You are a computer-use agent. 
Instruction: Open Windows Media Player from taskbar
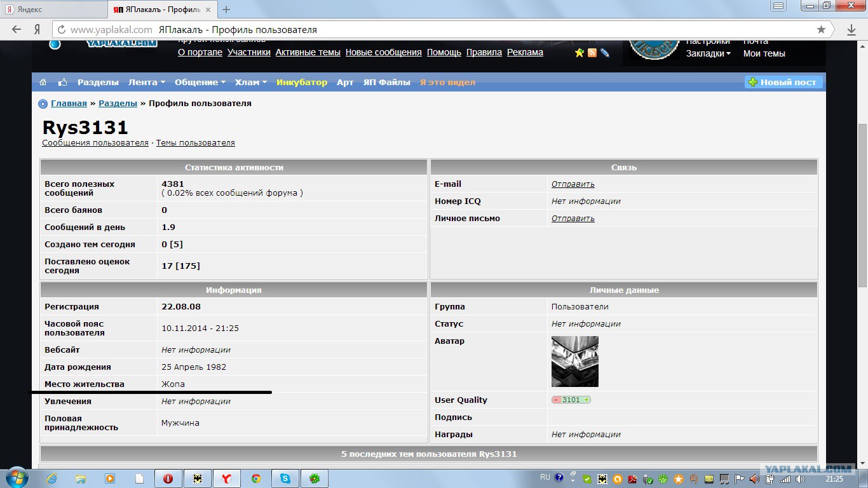pos(110,478)
